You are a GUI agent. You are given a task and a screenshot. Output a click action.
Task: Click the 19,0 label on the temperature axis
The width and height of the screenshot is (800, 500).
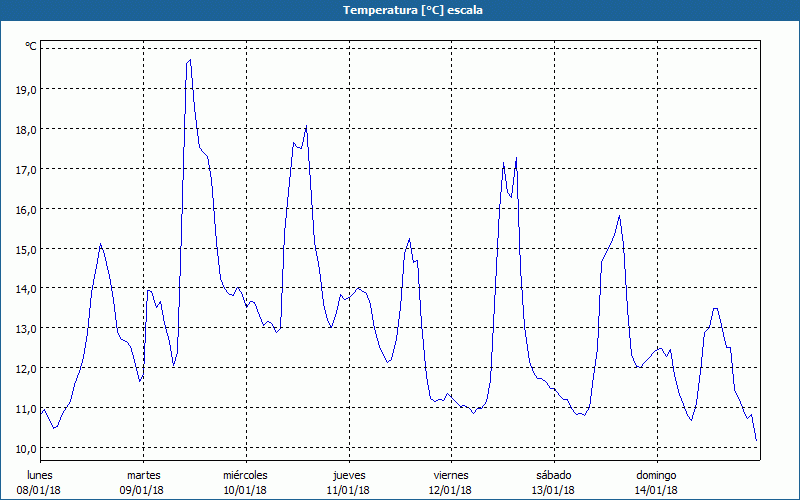(26, 89)
